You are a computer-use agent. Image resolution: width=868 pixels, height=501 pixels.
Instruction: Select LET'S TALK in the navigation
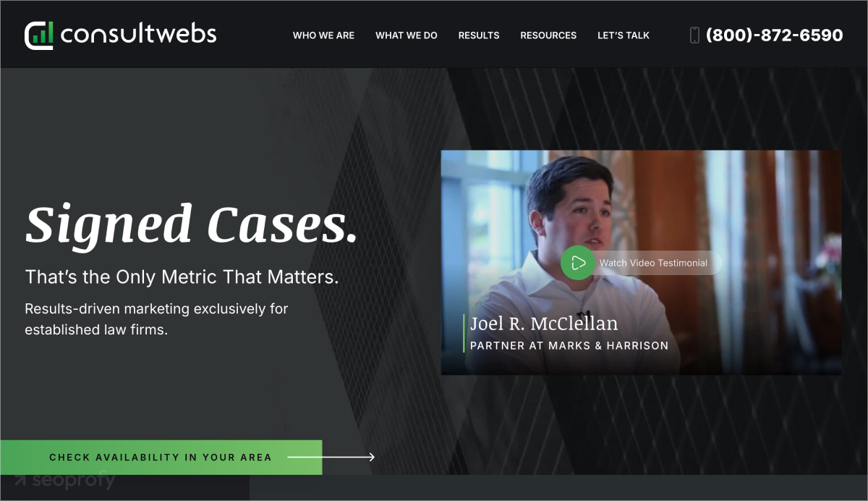(624, 35)
